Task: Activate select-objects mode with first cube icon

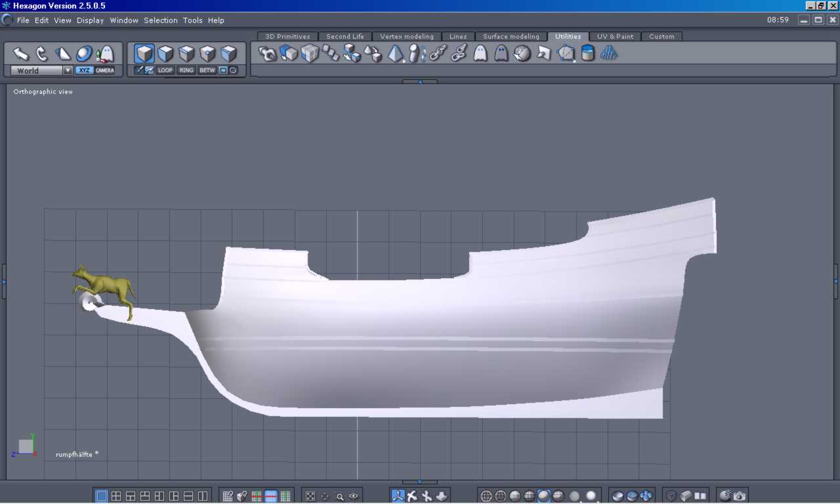Action: (144, 53)
